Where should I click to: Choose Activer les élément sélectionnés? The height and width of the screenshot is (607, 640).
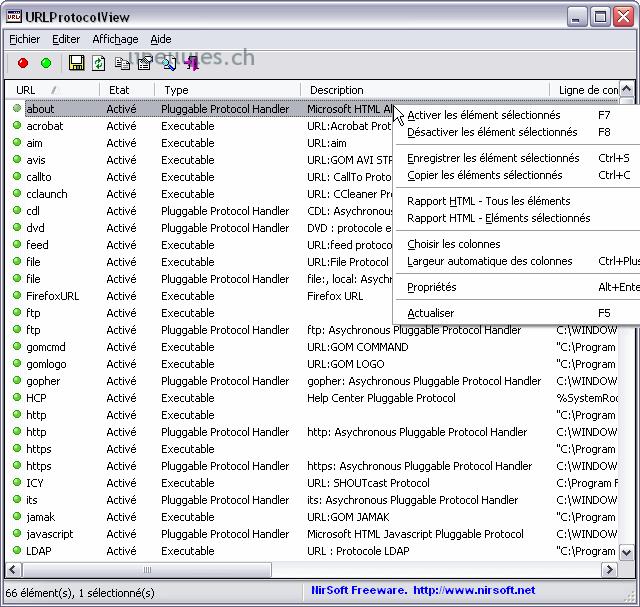(516, 115)
